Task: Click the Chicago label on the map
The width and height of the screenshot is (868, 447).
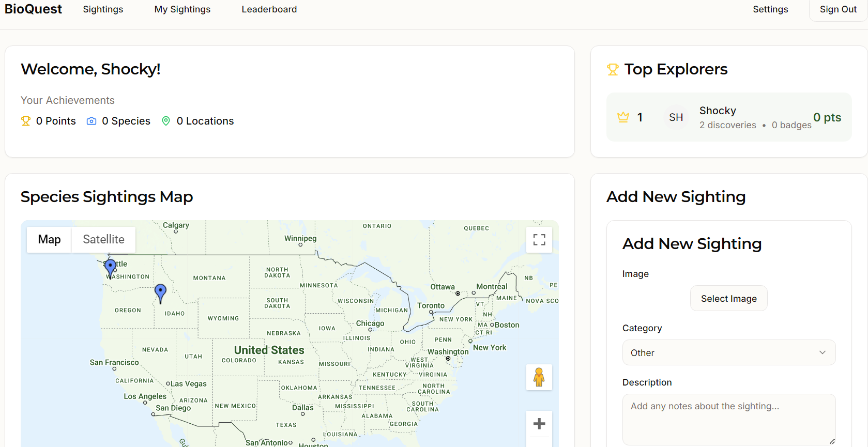Action: coord(370,323)
